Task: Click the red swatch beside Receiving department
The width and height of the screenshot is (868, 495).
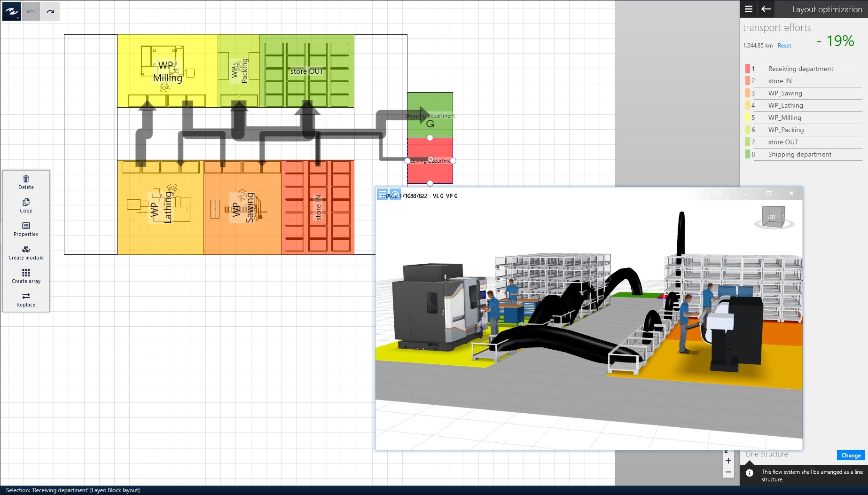Action: 747,69
